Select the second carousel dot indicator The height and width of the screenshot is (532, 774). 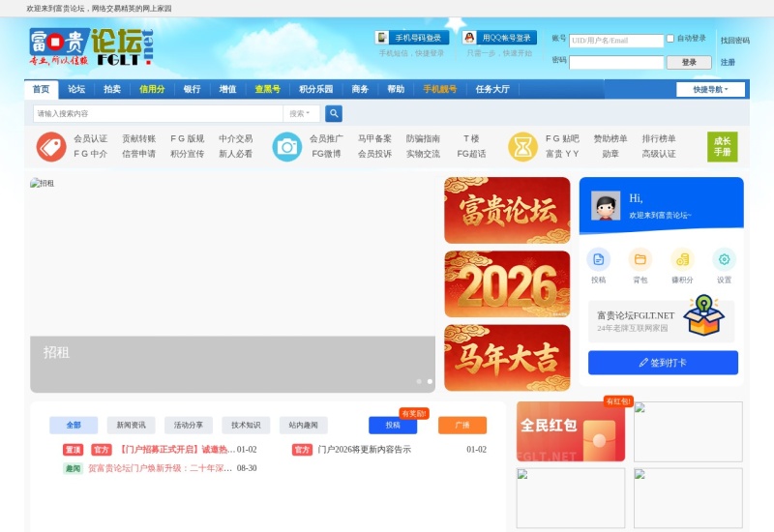coord(430,381)
